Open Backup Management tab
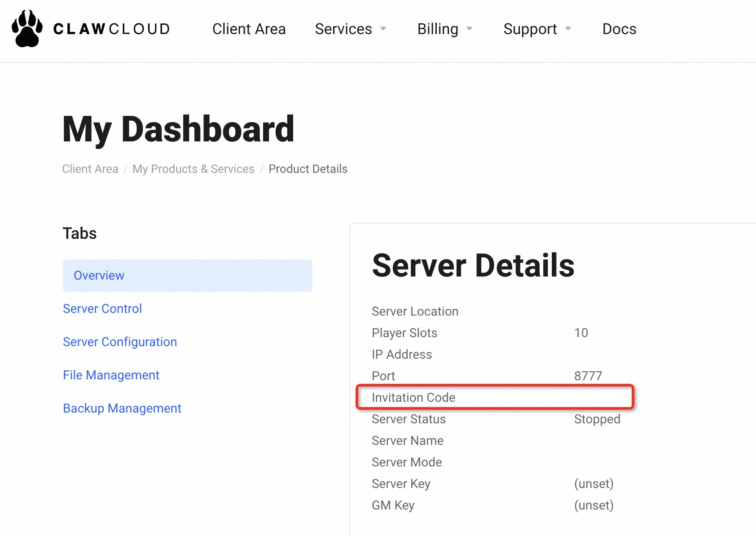Image resolution: width=756 pixels, height=536 pixels. (x=122, y=409)
